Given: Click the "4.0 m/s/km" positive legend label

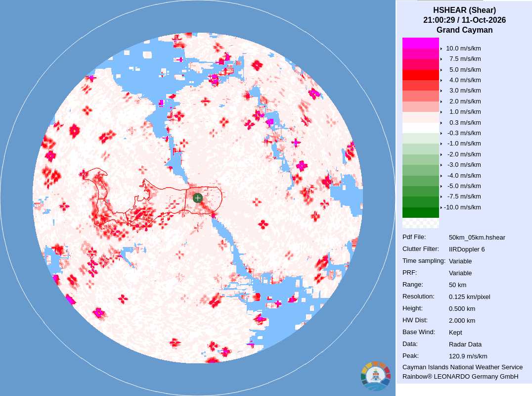Looking at the screenshot, I should coord(465,80).
